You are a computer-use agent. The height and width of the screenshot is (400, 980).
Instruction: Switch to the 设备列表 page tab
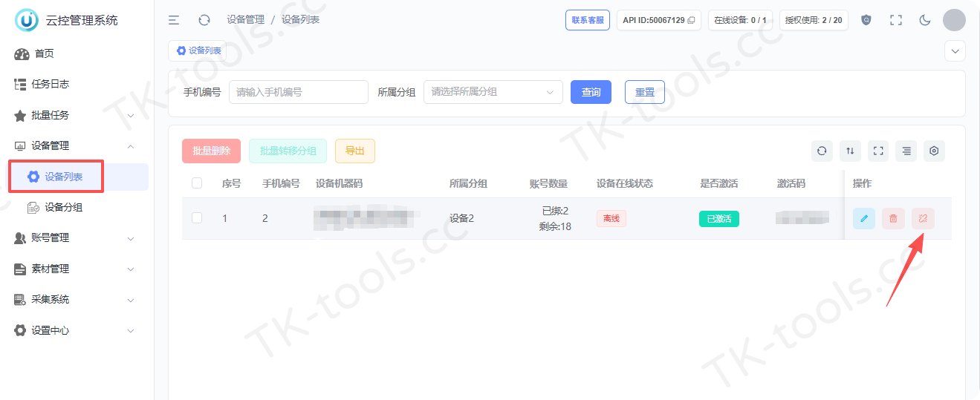[198, 50]
